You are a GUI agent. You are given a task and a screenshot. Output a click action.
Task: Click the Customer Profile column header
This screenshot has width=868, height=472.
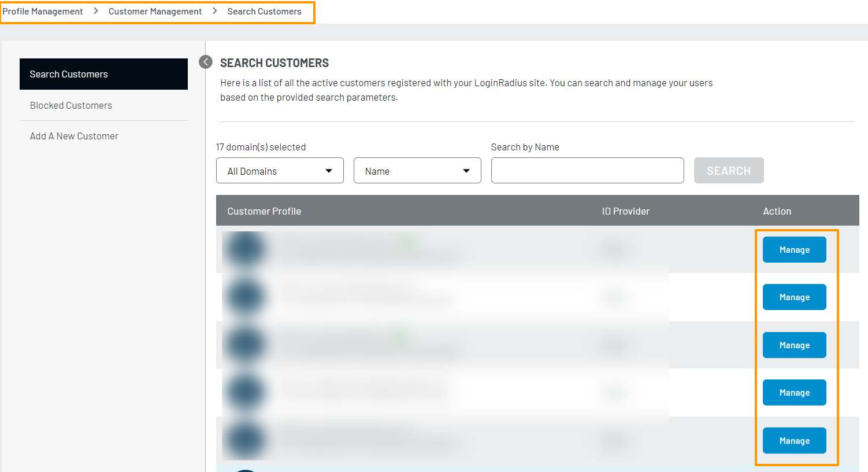pyautogui.click(x=264, y=211)
